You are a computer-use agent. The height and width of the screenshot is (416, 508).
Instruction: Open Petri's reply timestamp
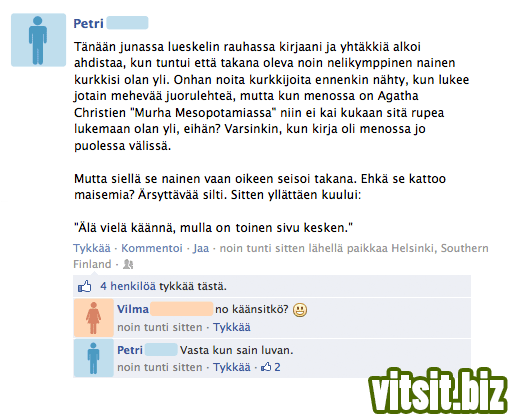point(160,367)
